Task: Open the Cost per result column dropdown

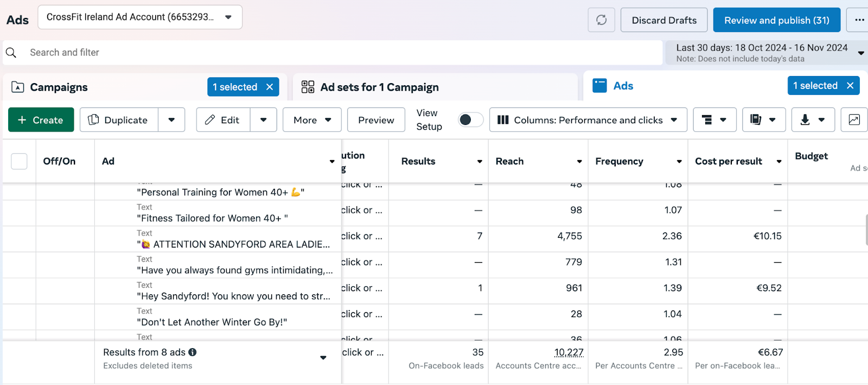Action: tap(779, 162)
